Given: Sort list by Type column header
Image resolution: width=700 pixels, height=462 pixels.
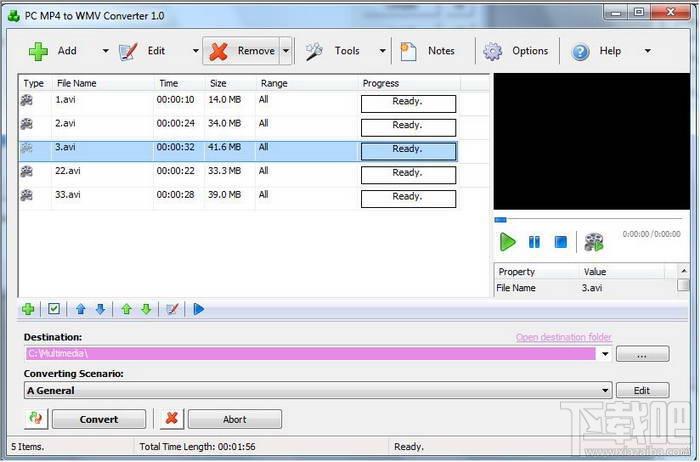Looking at the screenshot, I should [35, 83].
